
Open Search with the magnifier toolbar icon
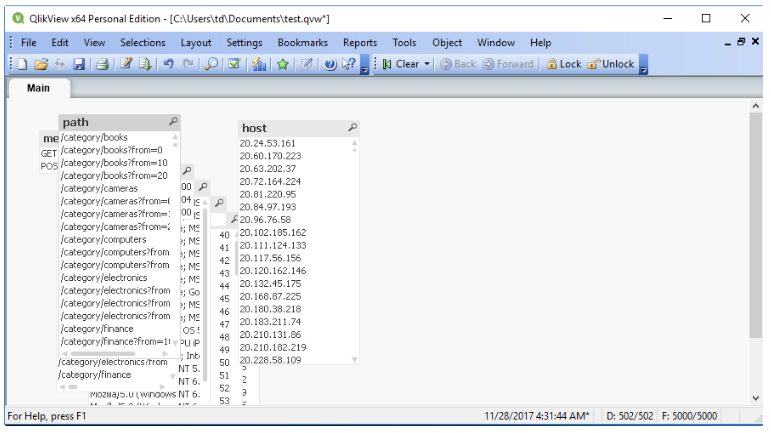(211, 64)
